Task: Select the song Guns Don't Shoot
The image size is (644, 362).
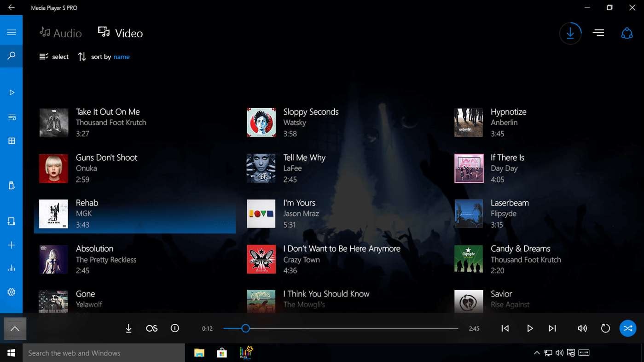Action: [x=135, y=168]
